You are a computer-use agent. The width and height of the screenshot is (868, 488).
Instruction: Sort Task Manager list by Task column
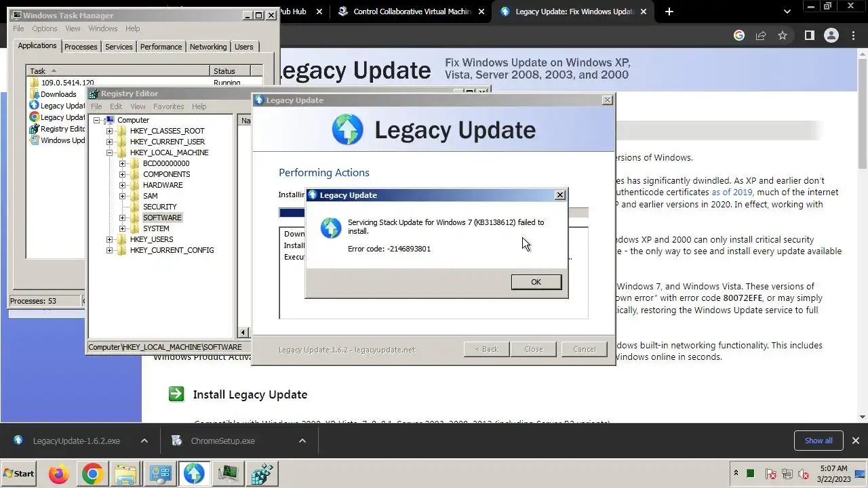(x=118, y=71)
